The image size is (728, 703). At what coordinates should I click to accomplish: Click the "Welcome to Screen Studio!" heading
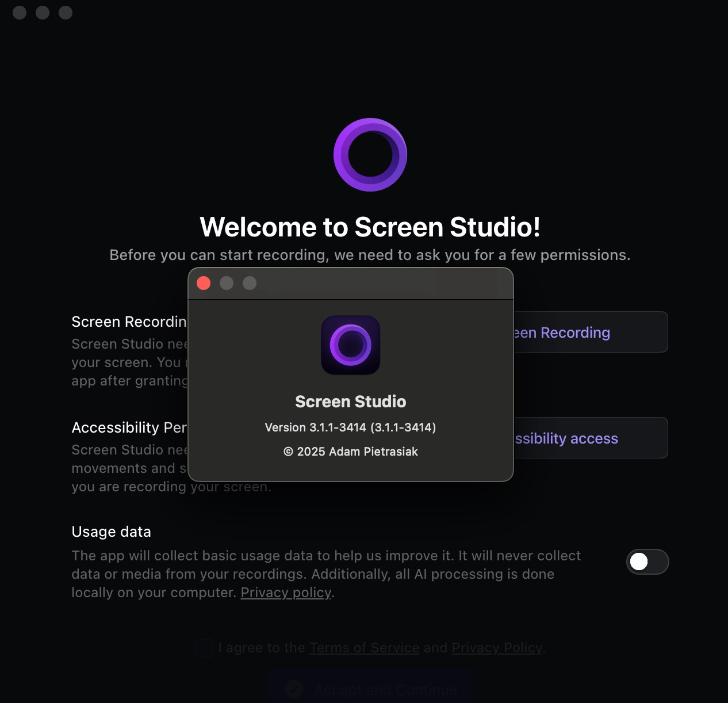click(370, 227)
